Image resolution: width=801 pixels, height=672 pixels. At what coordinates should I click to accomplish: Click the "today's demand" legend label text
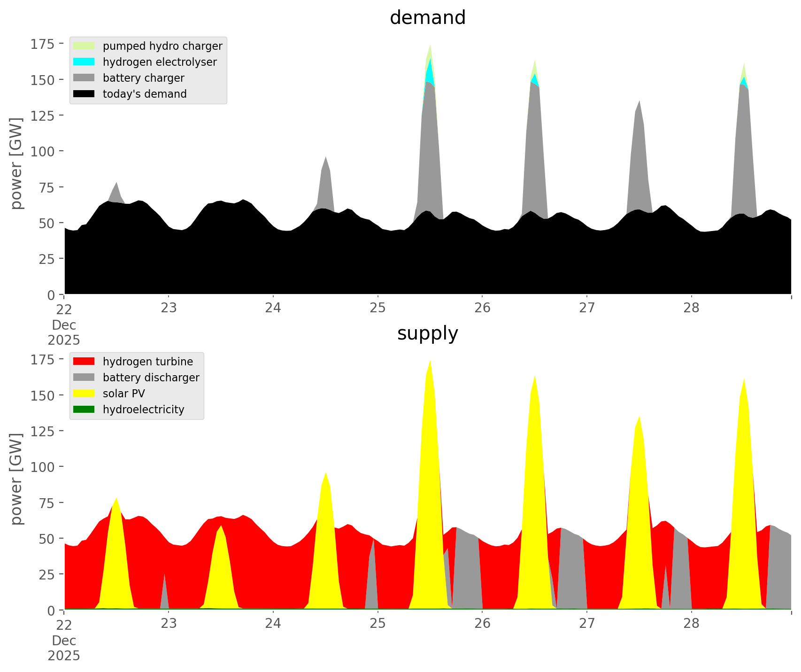(x=145, y=94)
